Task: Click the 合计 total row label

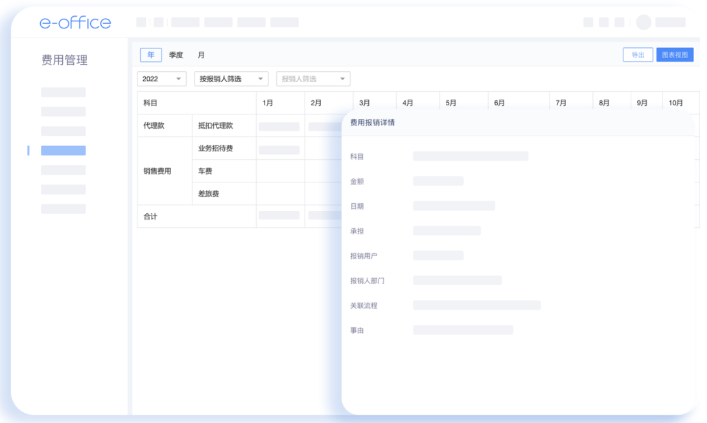Action: click(150, 216)
